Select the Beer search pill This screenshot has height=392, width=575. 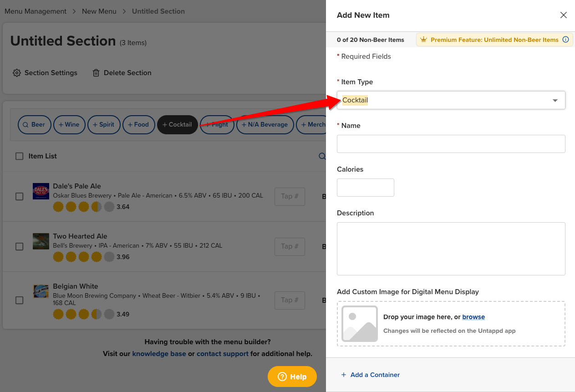pyautogui.click(x=34, y=125)
